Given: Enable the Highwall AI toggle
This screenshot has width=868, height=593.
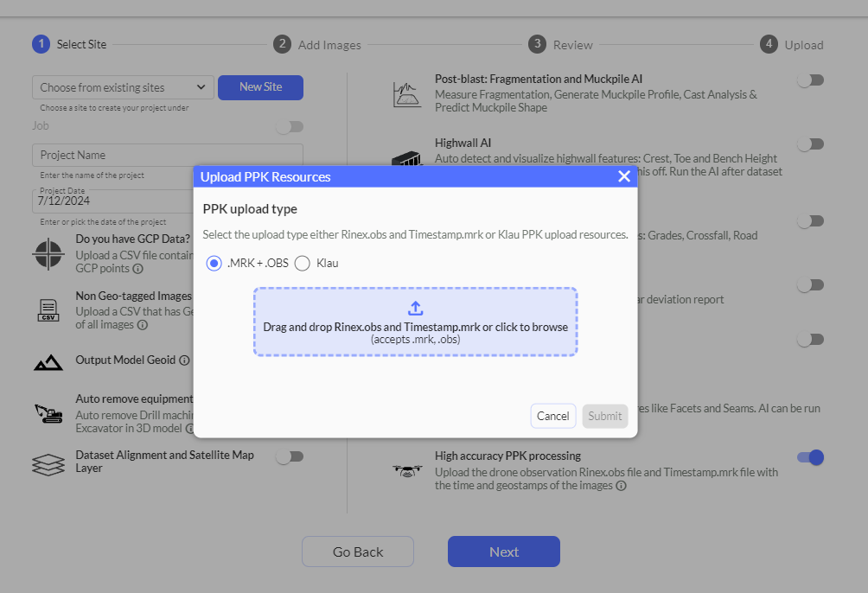Looking at the screenshot, I should (x=810, y=144).
